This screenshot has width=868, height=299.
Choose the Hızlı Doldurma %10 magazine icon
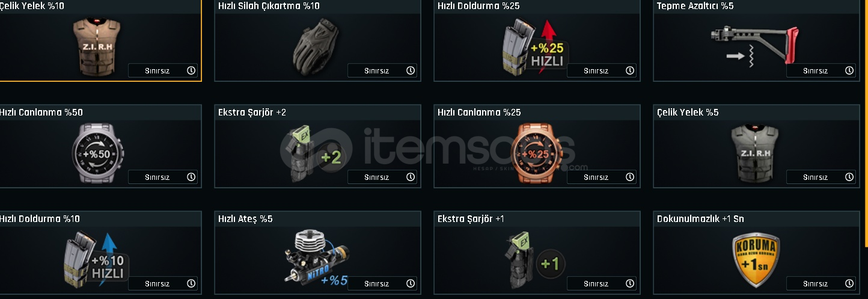[x=96, y=259]
